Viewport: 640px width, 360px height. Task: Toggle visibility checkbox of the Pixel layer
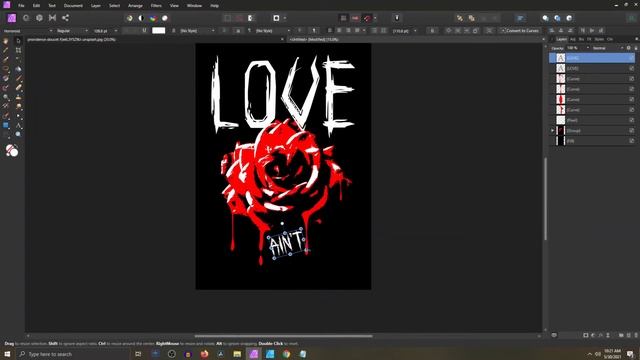tap(631, 120)
